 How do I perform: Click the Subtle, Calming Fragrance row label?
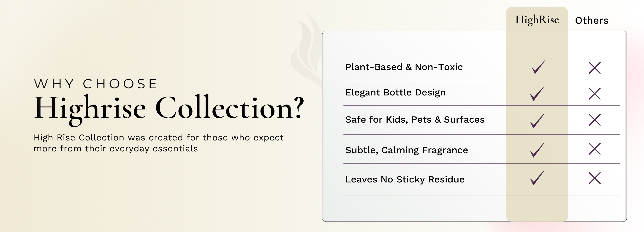coord(407,150)
